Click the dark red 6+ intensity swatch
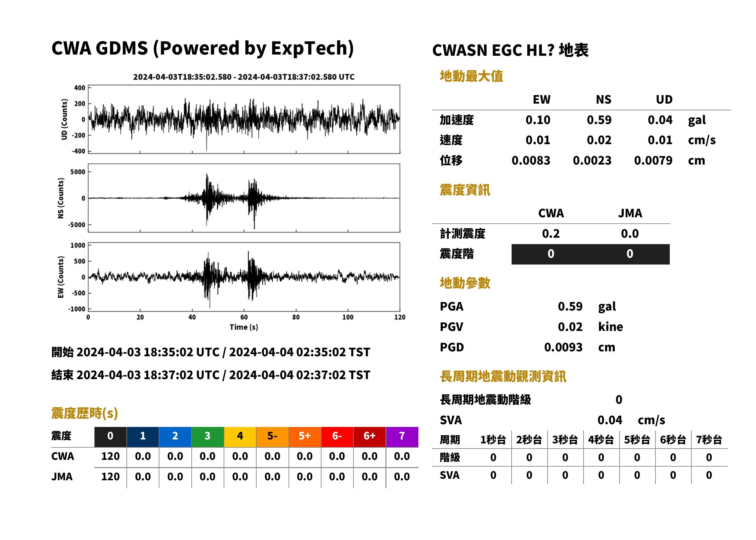The height and width of the screenshot is (540, 756). (369, 437)
